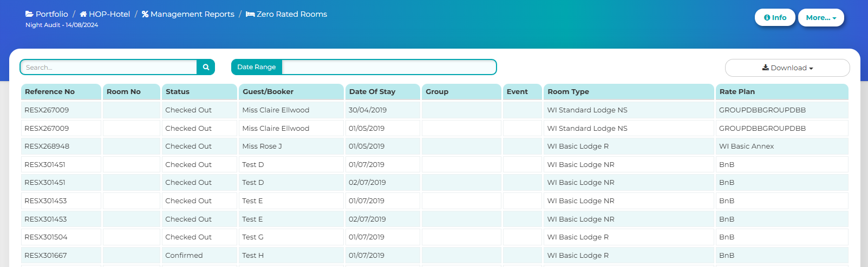The width and height of the screenshot is (868, 267).
Task: Click Miss Rose J guest cell
Action: click(x=291, y=146)
